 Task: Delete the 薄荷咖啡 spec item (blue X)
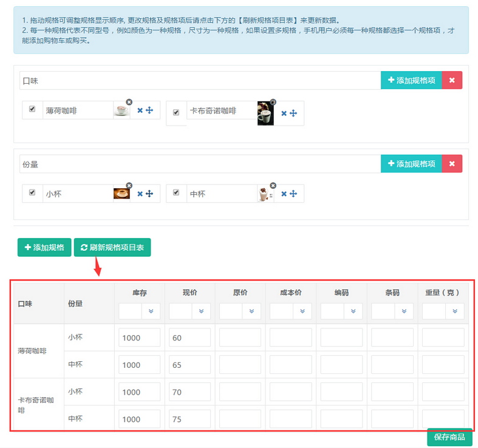[x=140, y=110]
